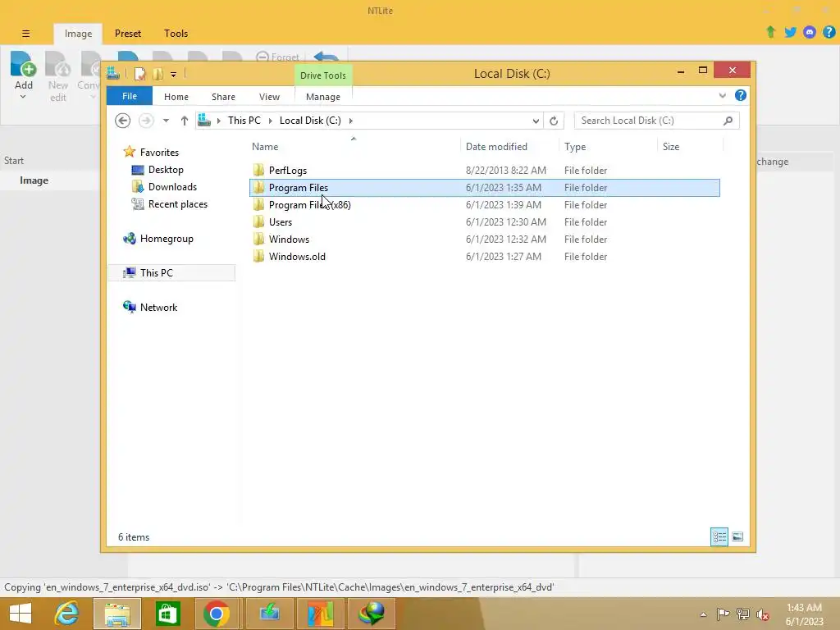Open the Home ribbon tab

coord(176,97)
